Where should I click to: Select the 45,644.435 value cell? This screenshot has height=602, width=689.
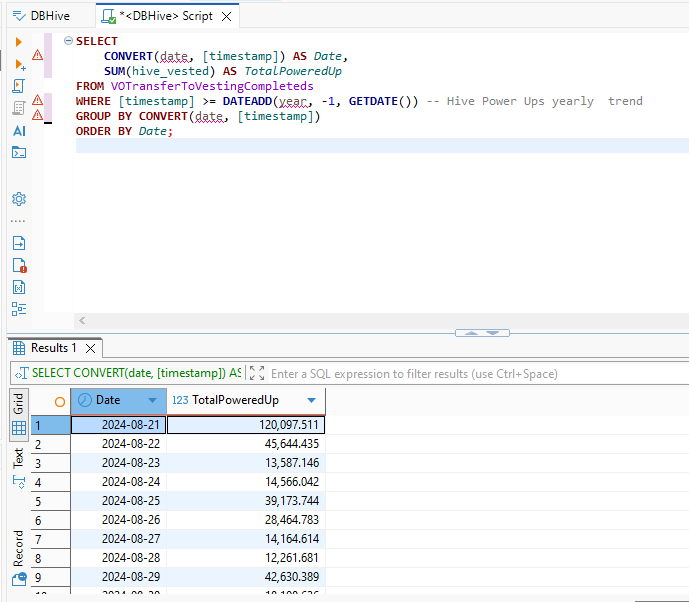246,444
